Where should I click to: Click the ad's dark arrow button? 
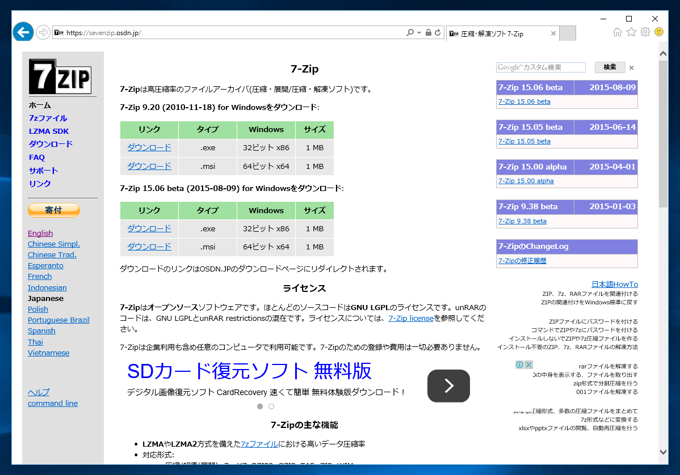click(x=448, y=386)
